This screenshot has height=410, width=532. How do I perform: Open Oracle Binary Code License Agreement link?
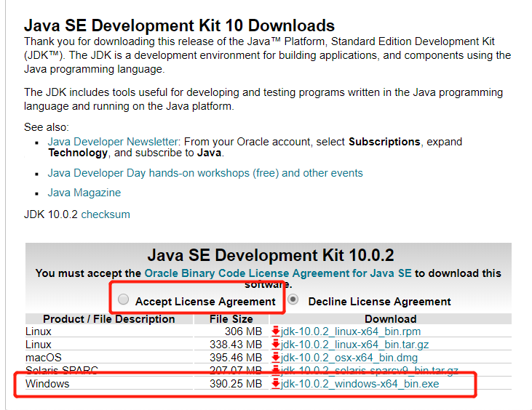pyautogui.click(x=278, y=273)
